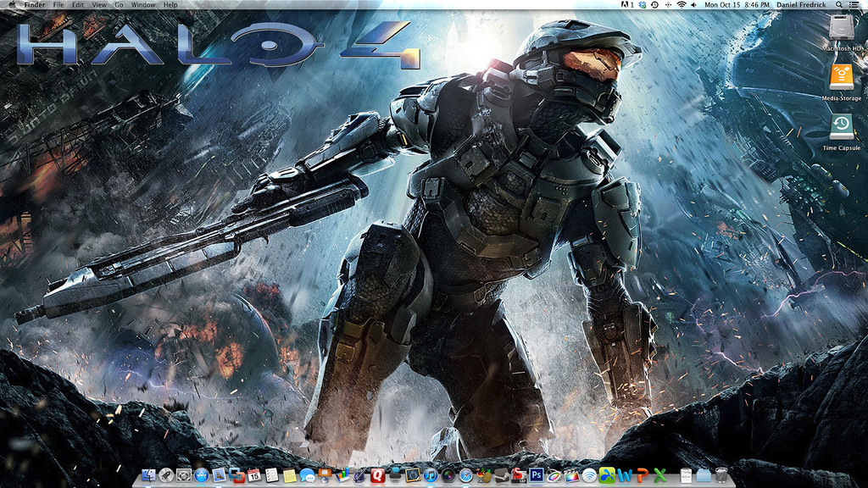Open the volume control in menu bar
This screenshot has height=488, width=868.
693,4
